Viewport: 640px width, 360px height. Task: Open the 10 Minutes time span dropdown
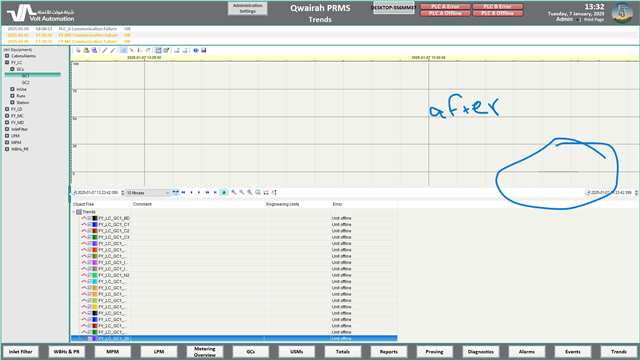click(x=148, y=193)
